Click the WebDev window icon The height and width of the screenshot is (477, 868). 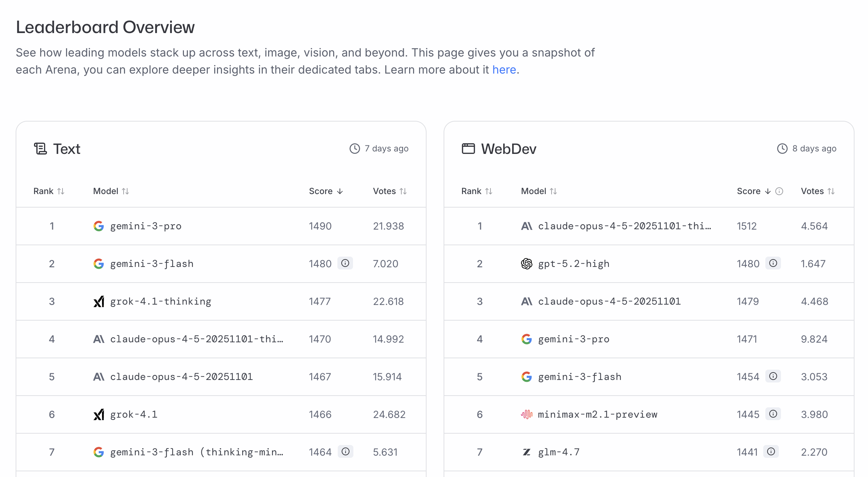[468, 149]
